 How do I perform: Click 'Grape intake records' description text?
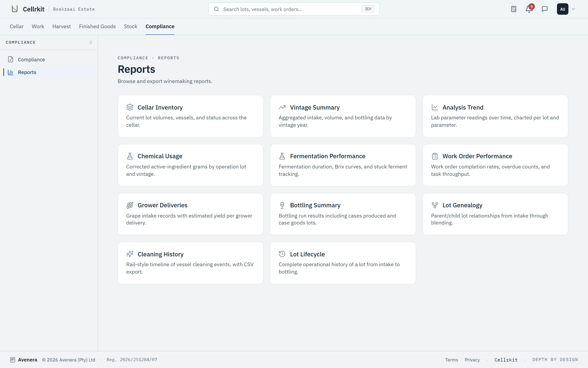pos(189,219)
